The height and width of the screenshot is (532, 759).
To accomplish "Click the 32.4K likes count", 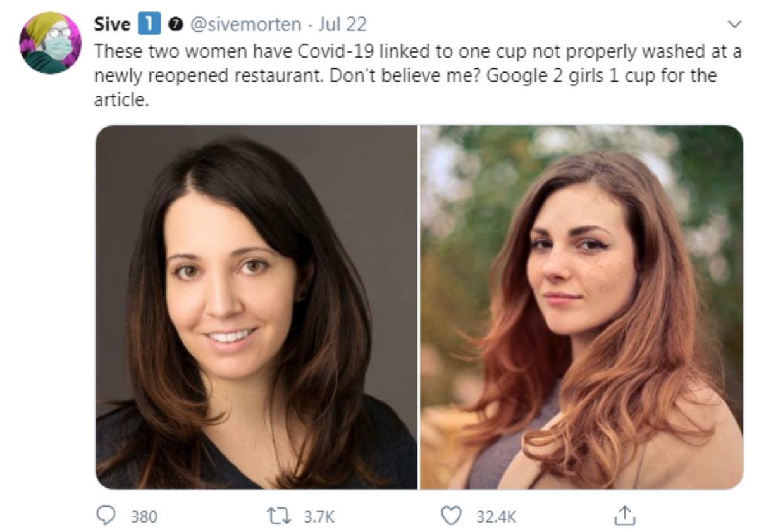I will pos(495,517).
